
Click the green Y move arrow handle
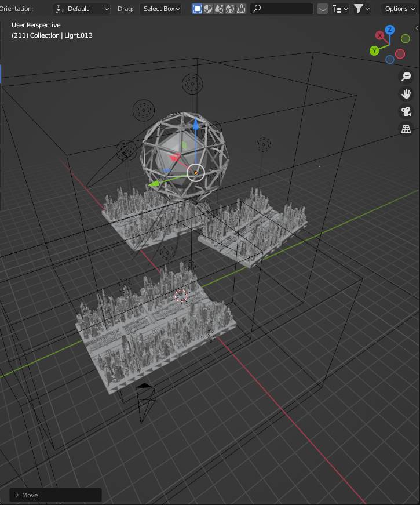[154, 184]
